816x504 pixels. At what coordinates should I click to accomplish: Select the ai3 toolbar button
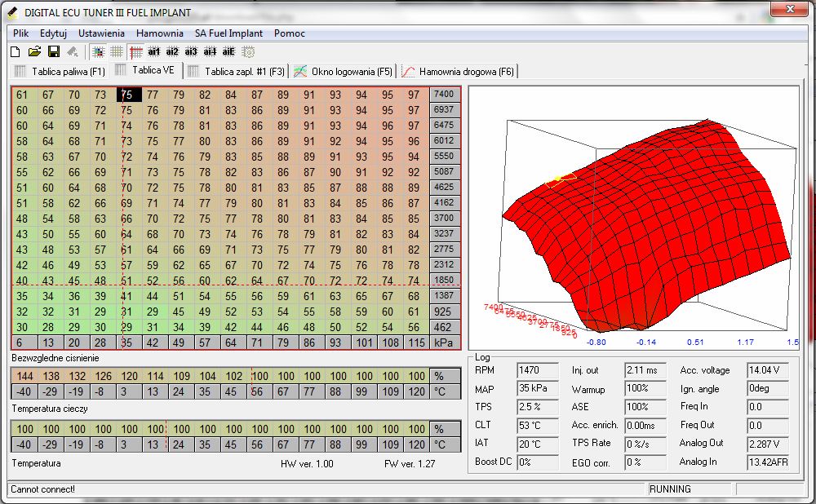(191, 52)
